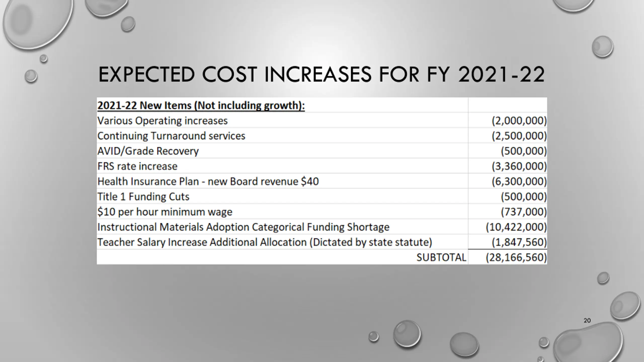The width and height of the screenshot is (644, 362).
Task: Click the (28,166,560) subtotal amount
Action: [516, 257]
